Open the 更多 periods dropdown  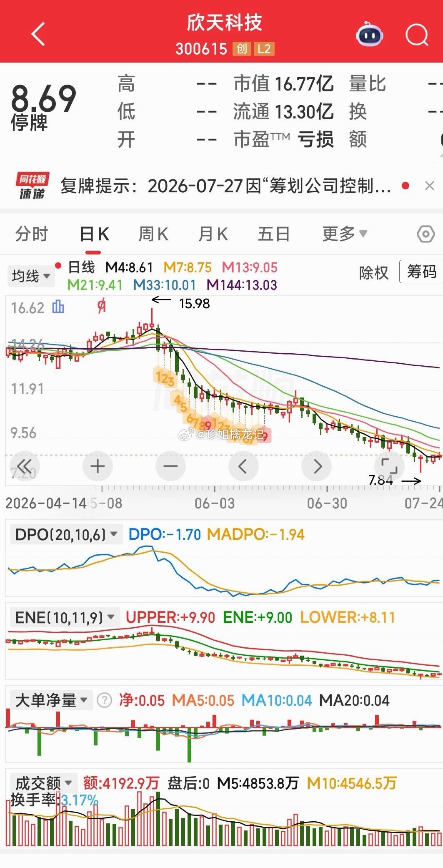(x=345, y=234)
